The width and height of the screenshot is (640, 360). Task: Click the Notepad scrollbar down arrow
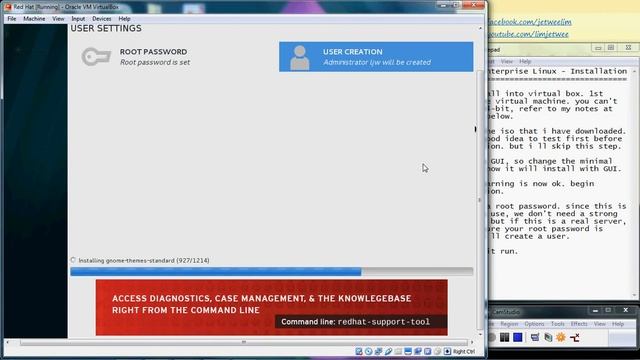[x=635, y=295]
